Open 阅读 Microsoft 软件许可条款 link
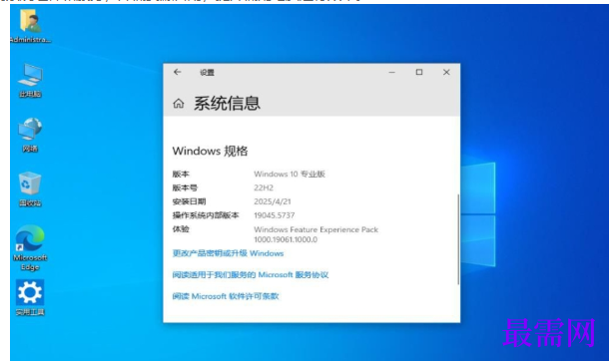 point(226,296)
